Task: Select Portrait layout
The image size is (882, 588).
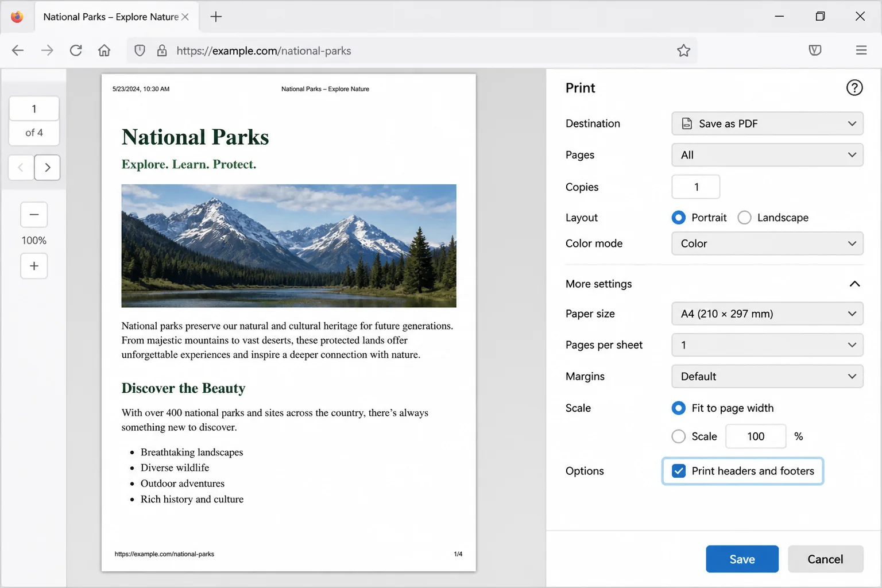Action: click(679, 218)
